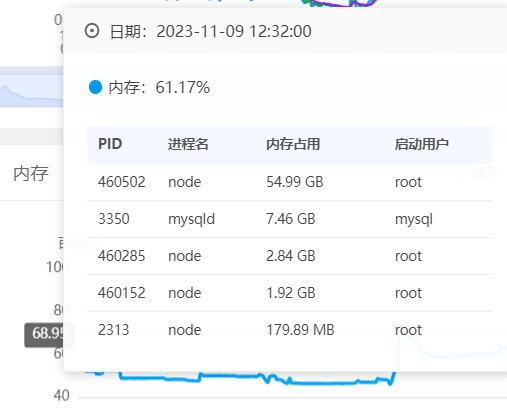Click the 1.92 GB memory usage cell
The image size is (507, 420).
tap(291, 293)
